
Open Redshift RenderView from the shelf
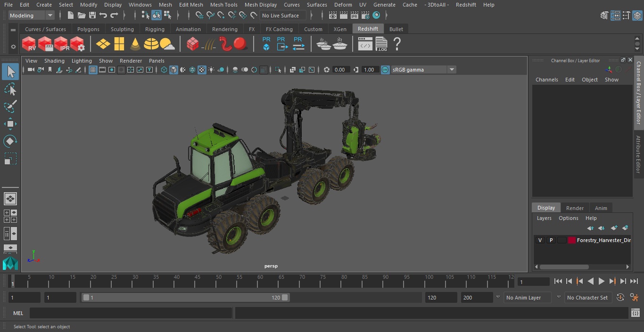click(x=29, y=44)
